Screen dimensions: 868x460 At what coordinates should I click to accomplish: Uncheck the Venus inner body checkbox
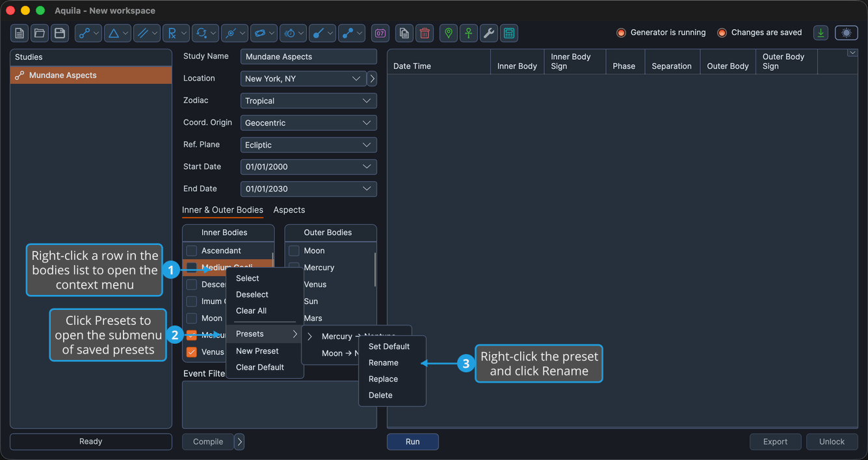192,352
